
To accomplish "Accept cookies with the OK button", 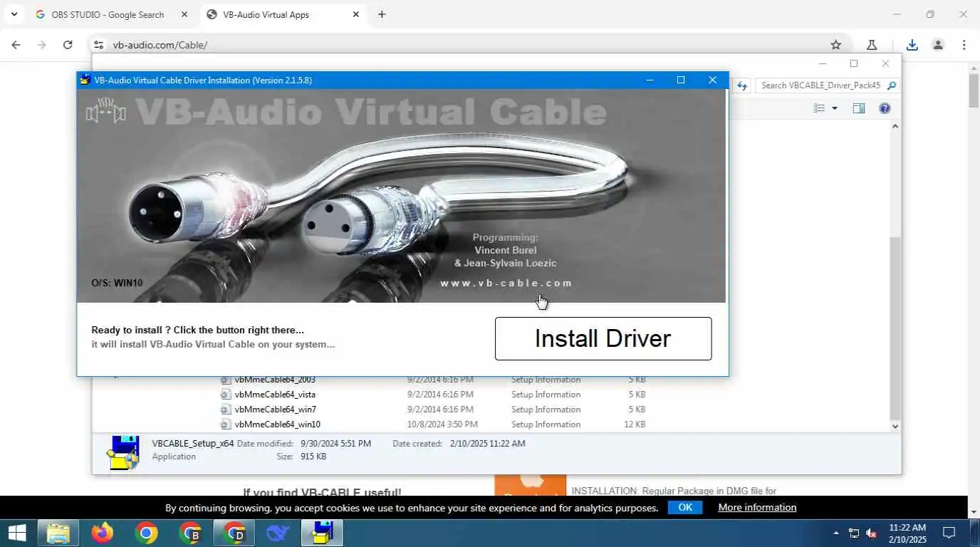I will [x=685, y=507].
